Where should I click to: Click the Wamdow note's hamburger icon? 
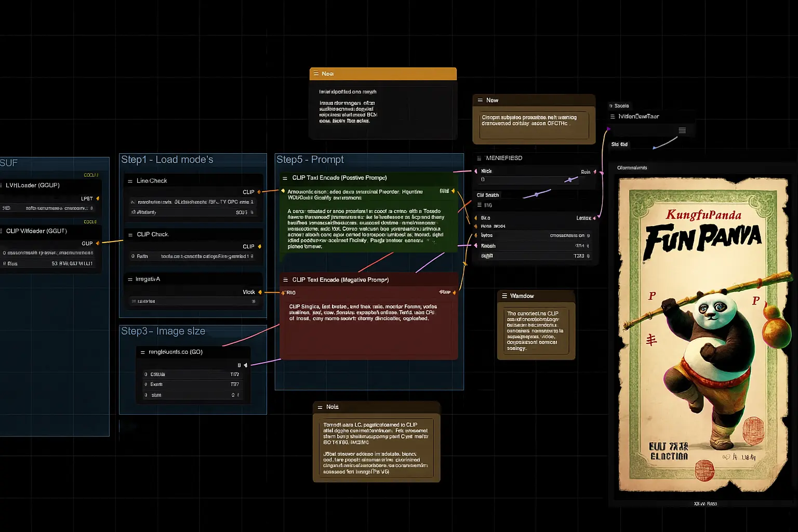pos(504,296)
